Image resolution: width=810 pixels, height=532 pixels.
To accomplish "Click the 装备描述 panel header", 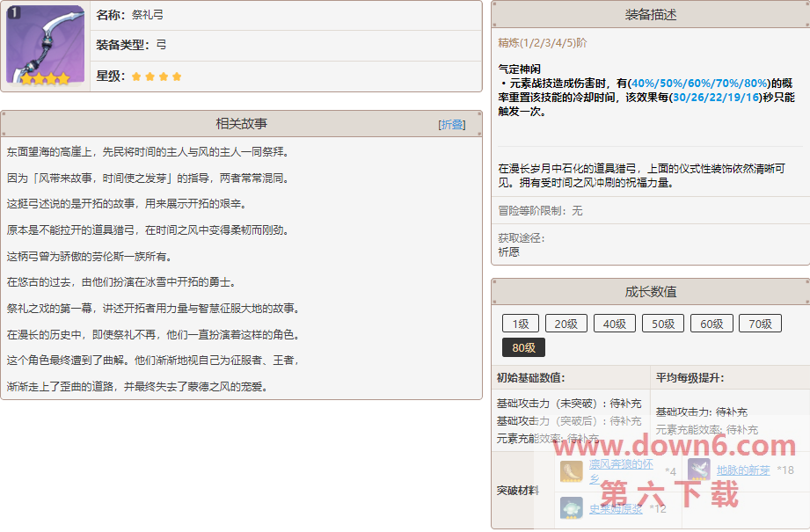I will [651, 14].
